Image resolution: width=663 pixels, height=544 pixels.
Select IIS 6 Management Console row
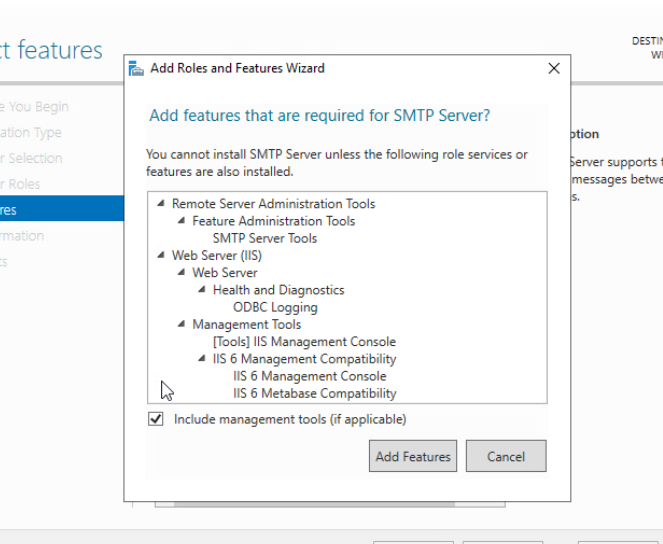[x=310, y=376]
